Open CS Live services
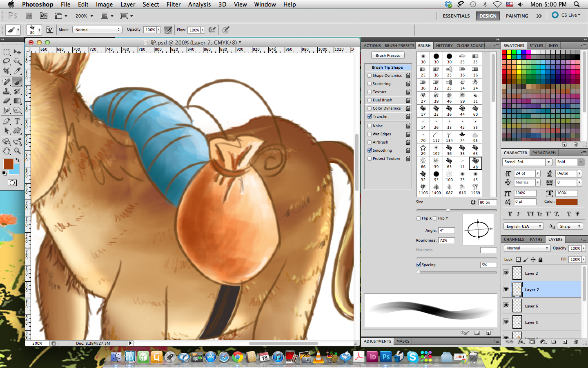The image size is (588, 368). tap(566, 15)
